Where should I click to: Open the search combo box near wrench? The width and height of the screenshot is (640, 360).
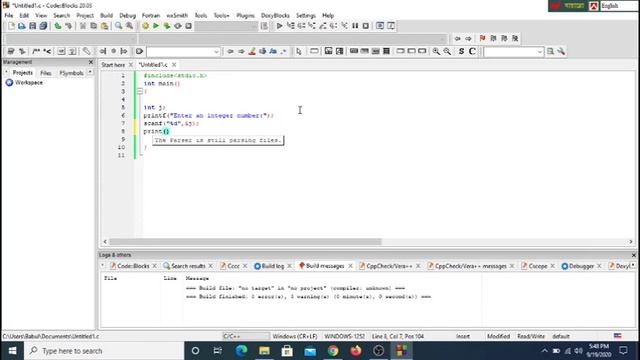(x=513, y=52)
